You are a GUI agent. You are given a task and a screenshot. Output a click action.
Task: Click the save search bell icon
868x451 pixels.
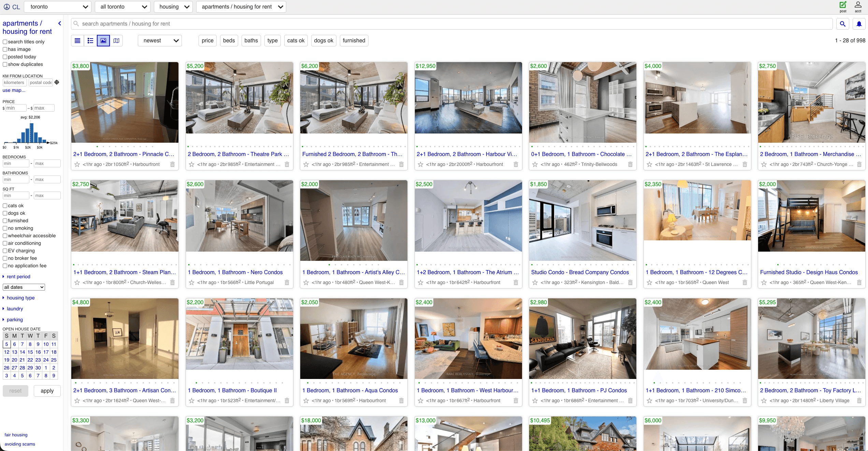tap(859, 24)
